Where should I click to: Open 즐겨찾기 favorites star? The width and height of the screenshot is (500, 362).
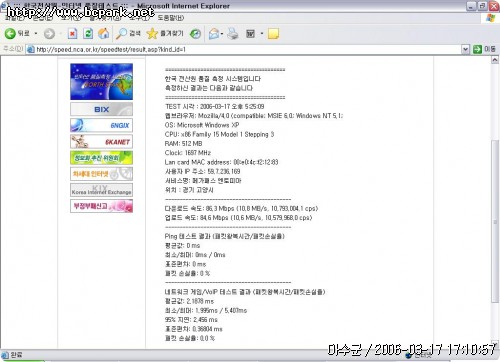[165, 33]
